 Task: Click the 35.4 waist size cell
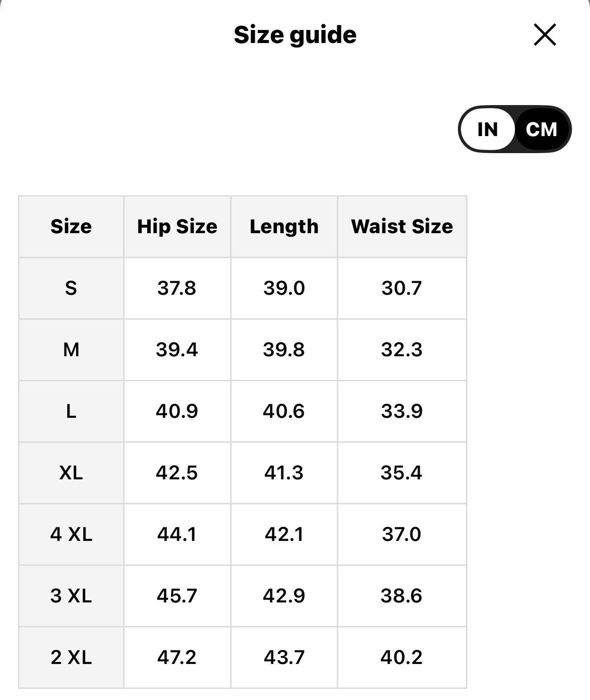401,473
